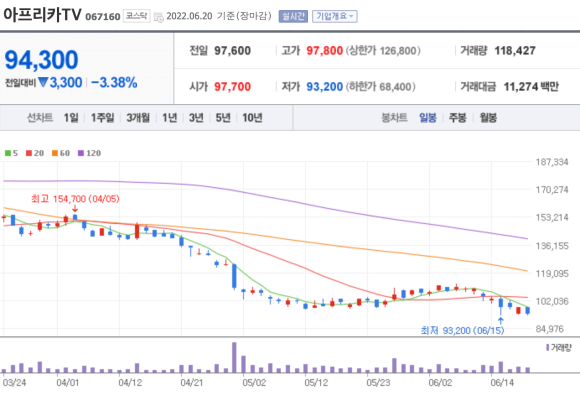580x396 pixels.
Task: Click the current price 94,300
Action: [41, 60]
